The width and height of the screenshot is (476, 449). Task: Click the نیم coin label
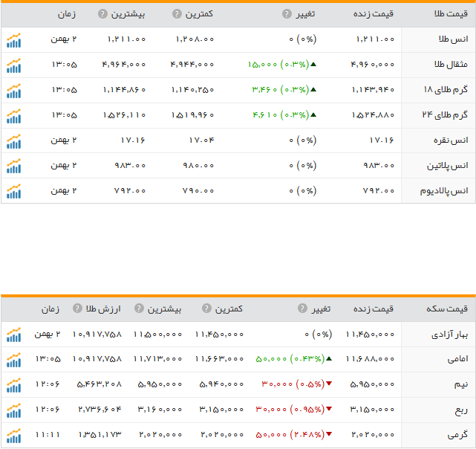pos(461,385)
